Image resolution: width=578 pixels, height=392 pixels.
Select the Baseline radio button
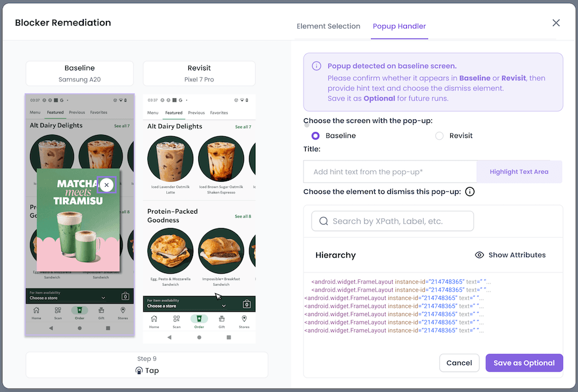315,136
